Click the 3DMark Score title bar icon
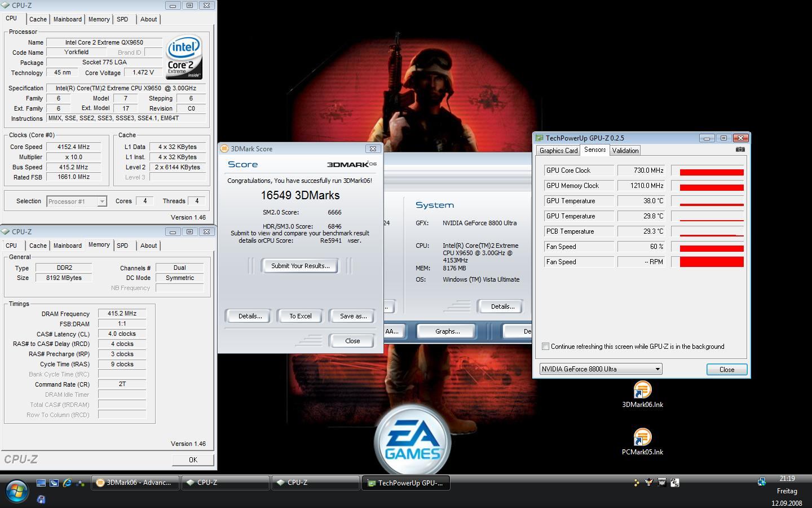Screen dimensions: 812x508 pyautogui.click(x=224, y=148)
